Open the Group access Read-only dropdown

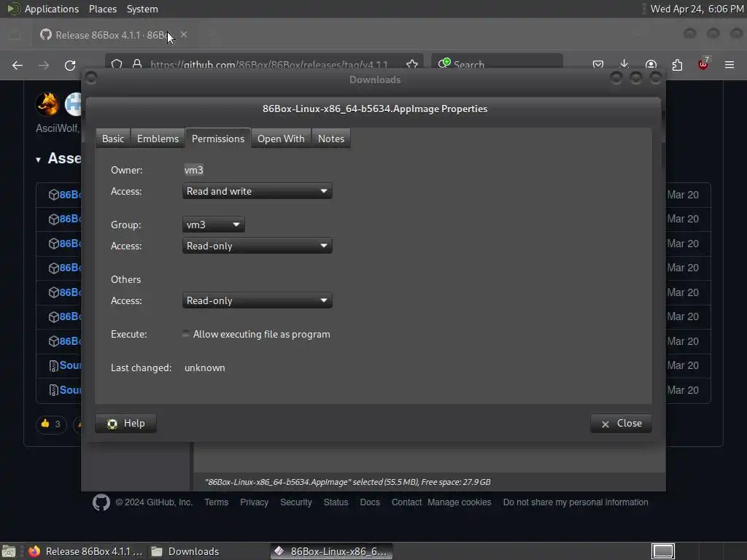pos(258,246)
